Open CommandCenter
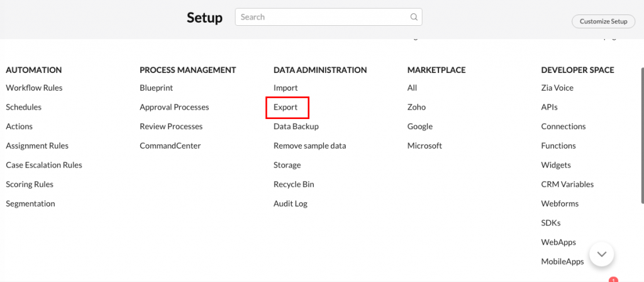 [170, 146]
